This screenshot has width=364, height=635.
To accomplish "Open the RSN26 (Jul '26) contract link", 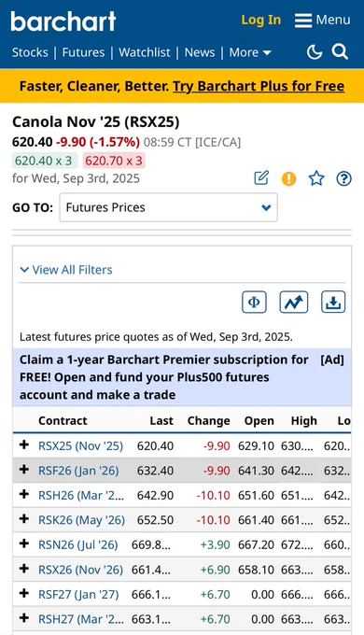I will tap(78, 544).
